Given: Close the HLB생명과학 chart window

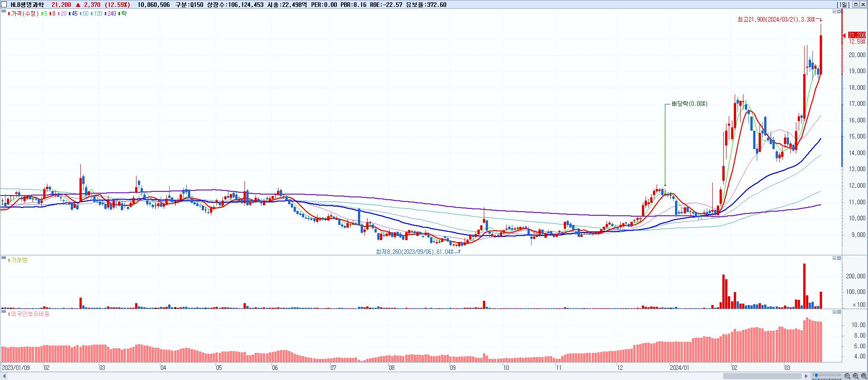Looking at the screenshot, I should pyautogui.click(x=863, y=4).
